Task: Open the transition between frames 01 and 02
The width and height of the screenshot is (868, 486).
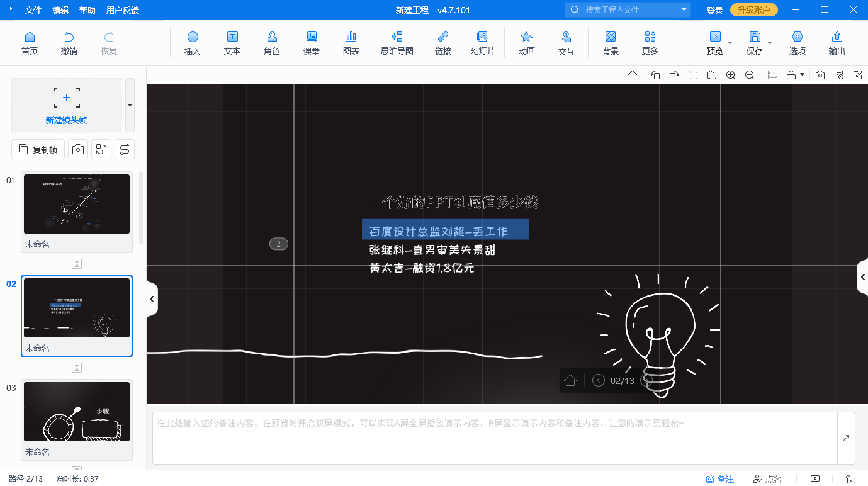Action: (x=77, y=264)
